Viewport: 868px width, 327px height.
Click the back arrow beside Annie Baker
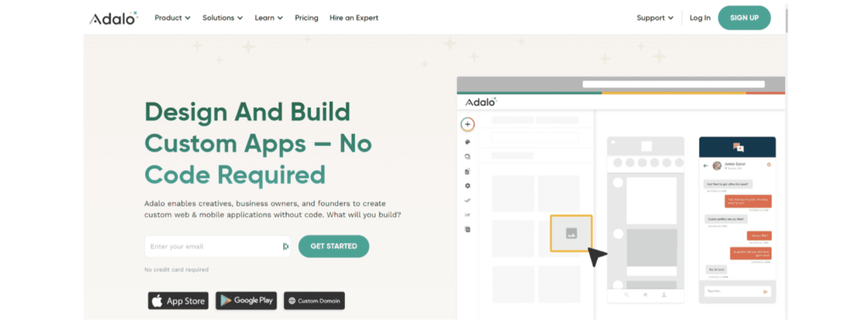[706, 165]
